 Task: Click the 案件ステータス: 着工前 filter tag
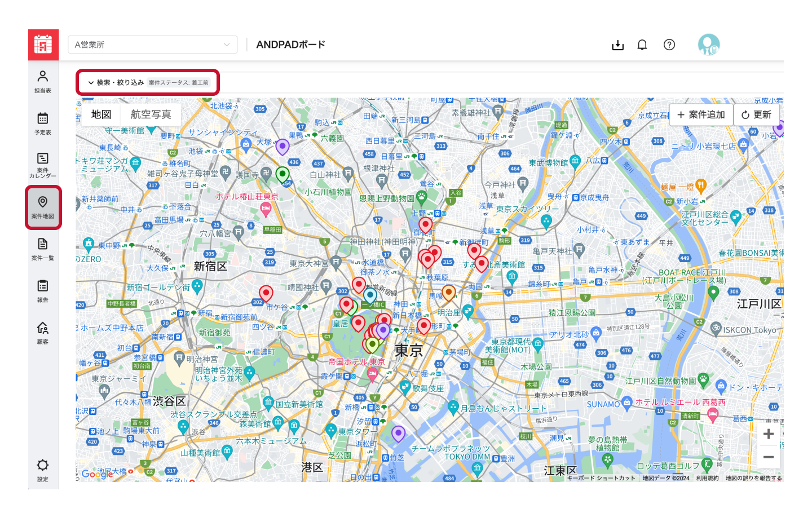(x=179, y=83)
